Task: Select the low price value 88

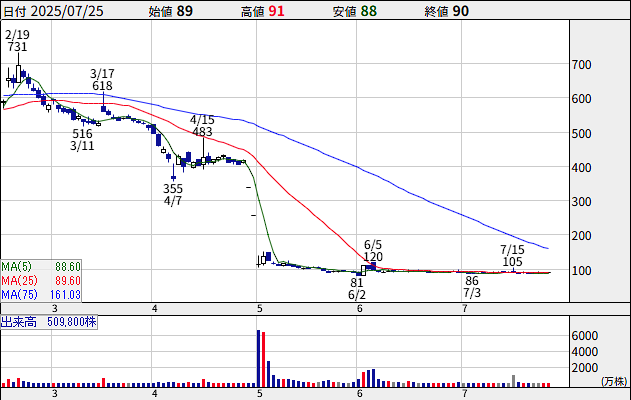Action: [369, 11]
